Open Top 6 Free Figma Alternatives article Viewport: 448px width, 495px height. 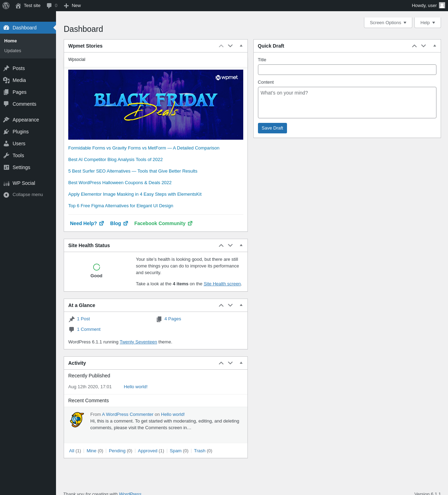[121, 206]
